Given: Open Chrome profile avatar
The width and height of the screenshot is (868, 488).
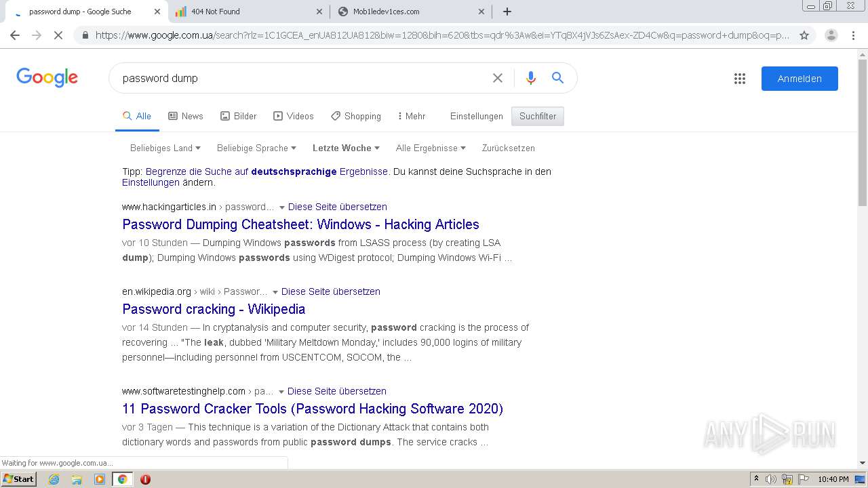Looking at the screenshot, I should [831, 35].
